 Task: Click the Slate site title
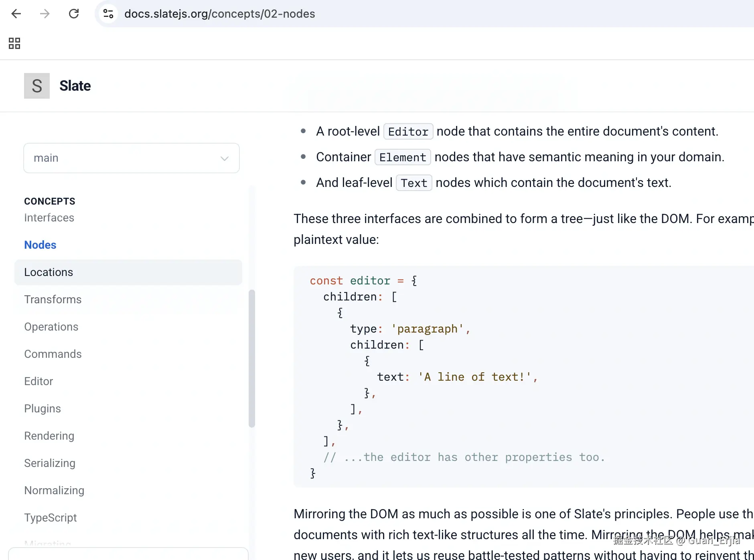(75, 86)
